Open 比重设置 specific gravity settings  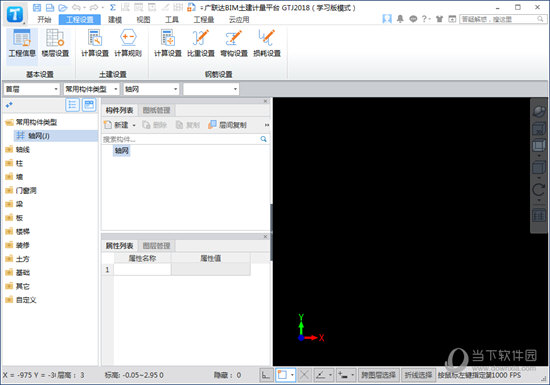201,43
